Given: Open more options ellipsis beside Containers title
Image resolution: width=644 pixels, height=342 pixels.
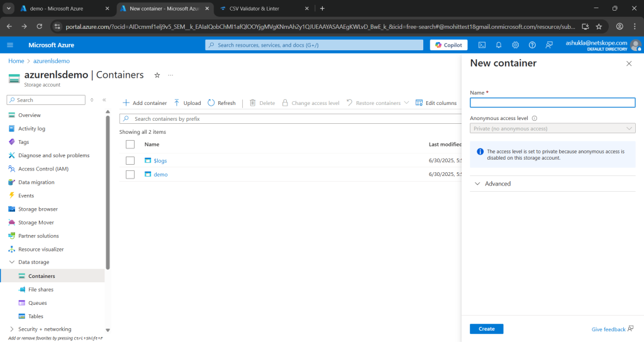Looking at the screenshot, I should 170,75.
